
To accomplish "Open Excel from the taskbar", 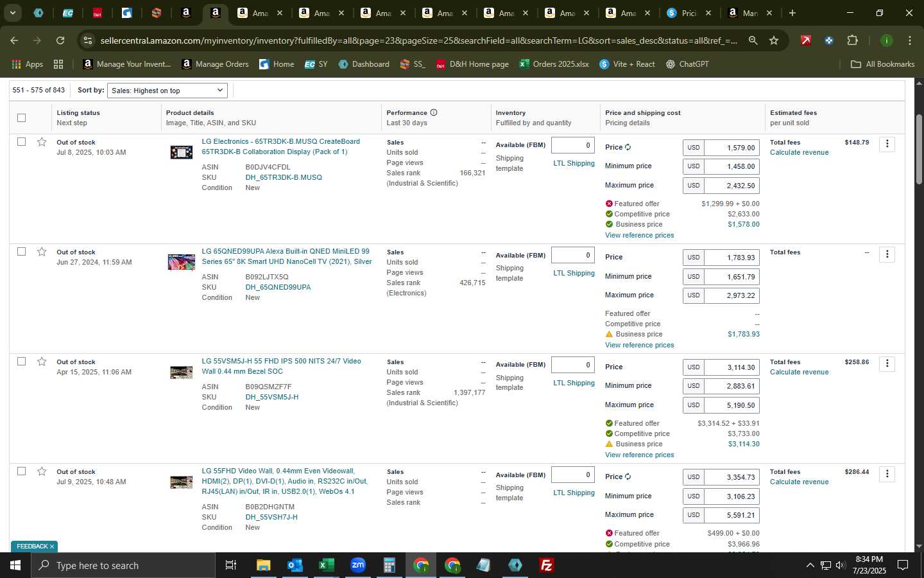I will click(326, 565).
